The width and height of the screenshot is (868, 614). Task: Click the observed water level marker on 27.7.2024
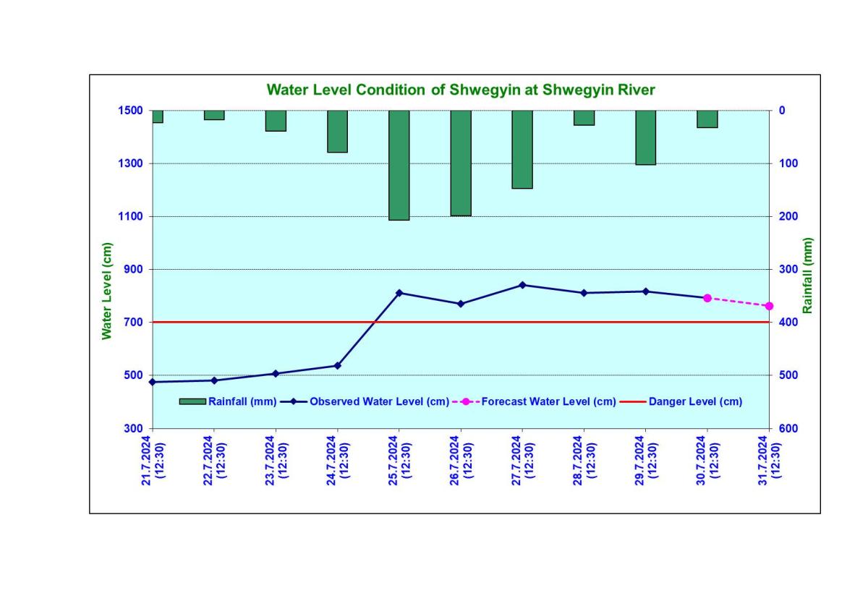(522, 285)
